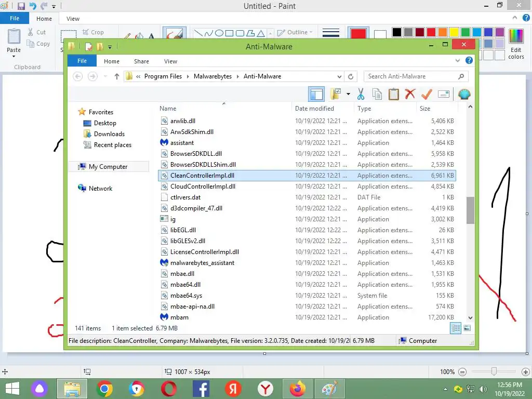Select the red Color 1 box in Paint
The width and height of the screenshot is (532, 399).
(x=358, y=33)
